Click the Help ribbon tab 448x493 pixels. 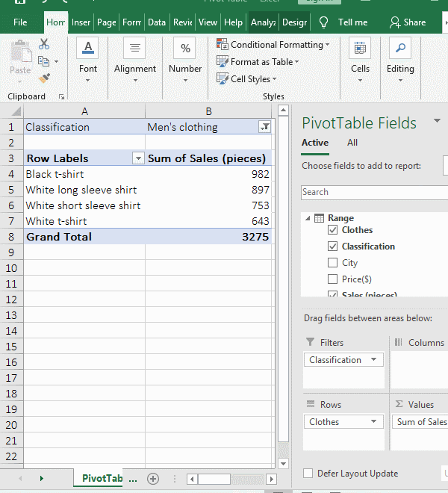click(x=233, y=22)
